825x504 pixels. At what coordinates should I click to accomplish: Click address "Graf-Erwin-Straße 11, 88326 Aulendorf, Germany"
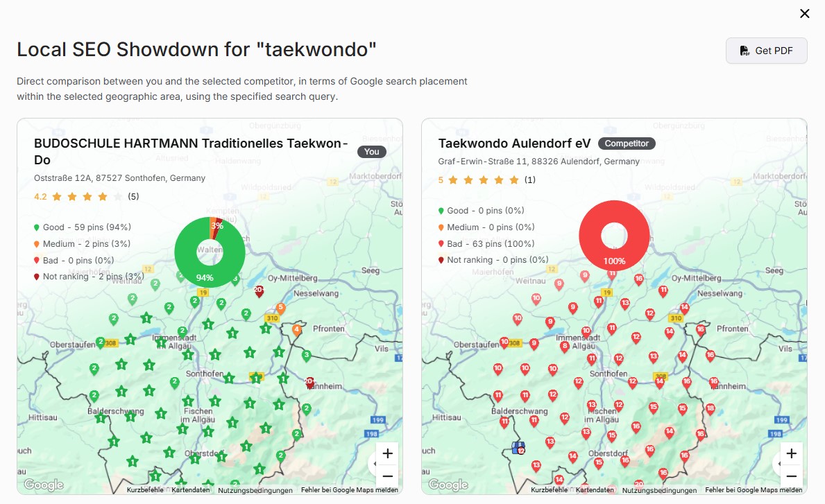click(x=538, y=162)
